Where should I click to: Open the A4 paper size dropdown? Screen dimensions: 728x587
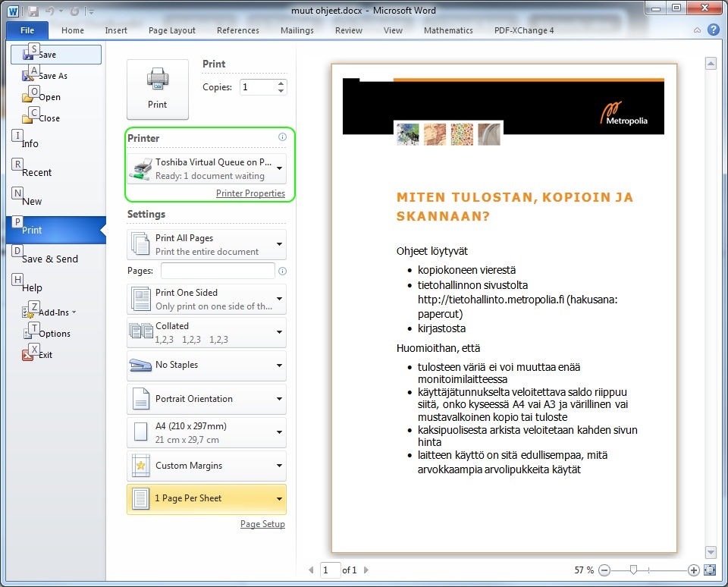[206, 432]
